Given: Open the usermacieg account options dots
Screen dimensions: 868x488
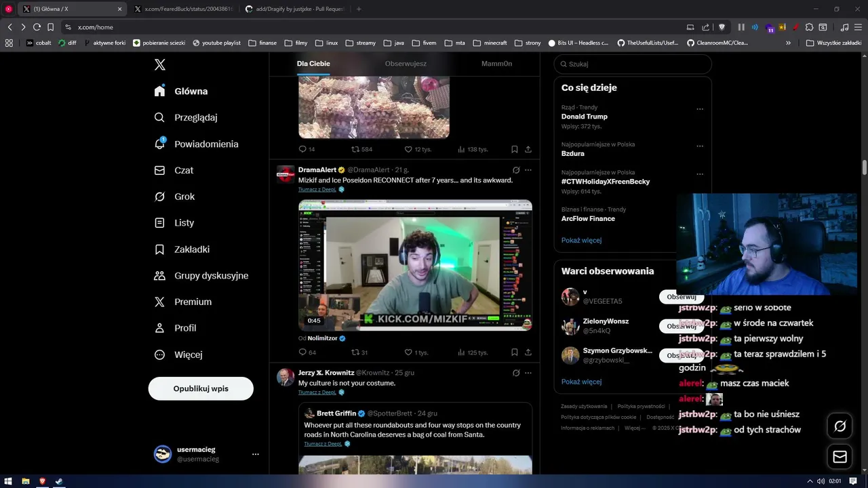Looking at the screenshot, I should click(x=255, y=454).
